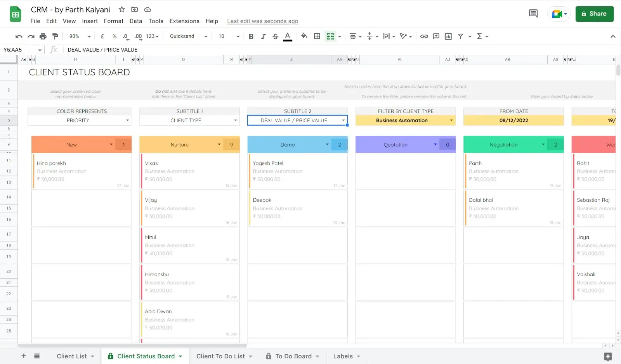The width and height of the screenshot is (621, 364).
Task: Open the Functions sigma menu
Action: pos(482,36)
